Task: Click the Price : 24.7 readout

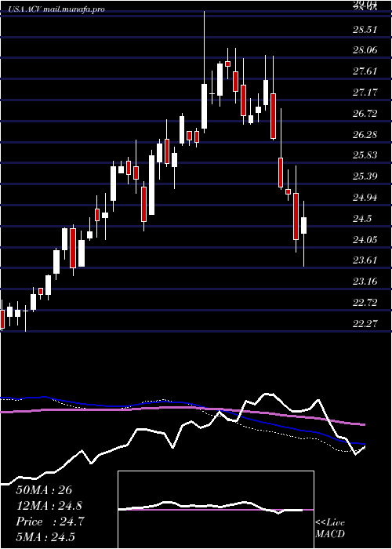Action: (x=50, y=522)
